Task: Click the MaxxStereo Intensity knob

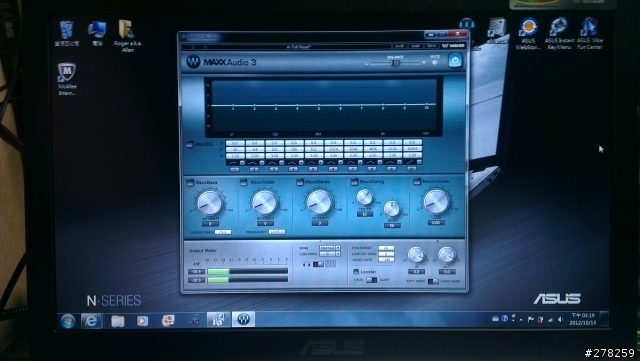Action: [320, 202]
